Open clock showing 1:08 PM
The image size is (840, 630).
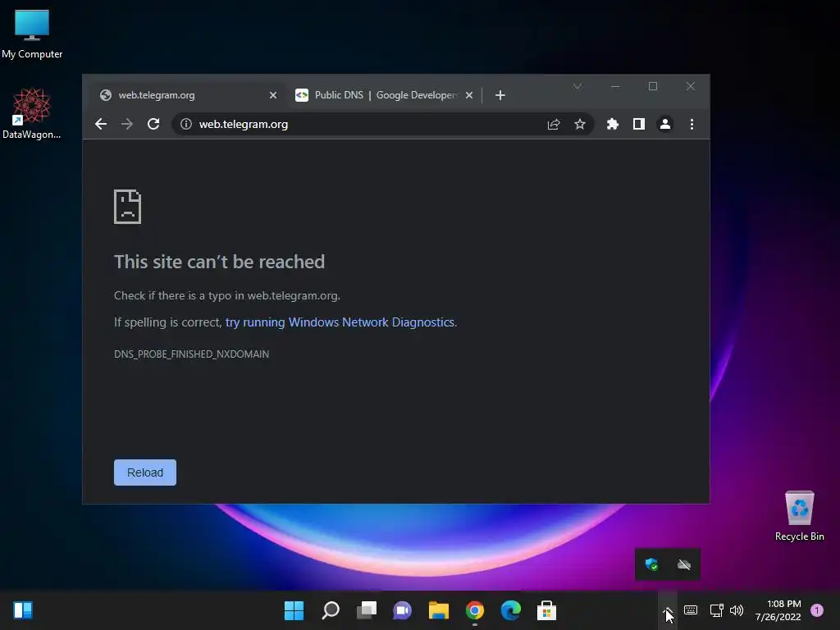[778, 610]
